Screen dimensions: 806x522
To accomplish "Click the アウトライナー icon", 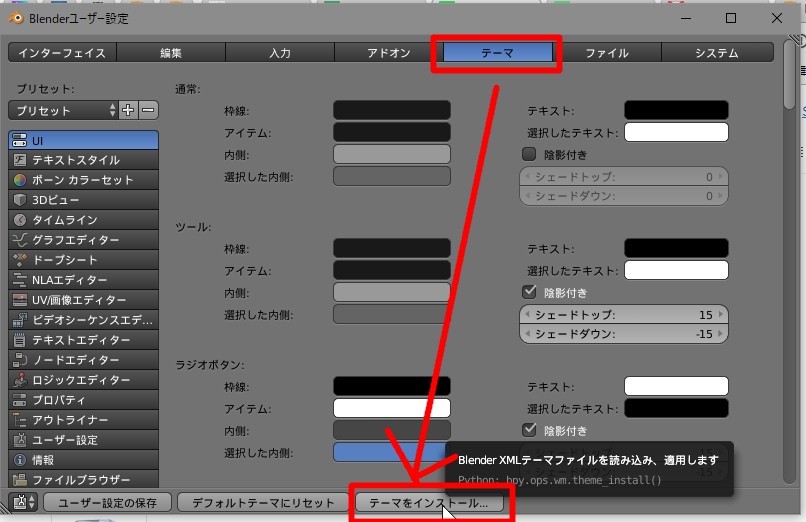I will [x=20, y=420].
